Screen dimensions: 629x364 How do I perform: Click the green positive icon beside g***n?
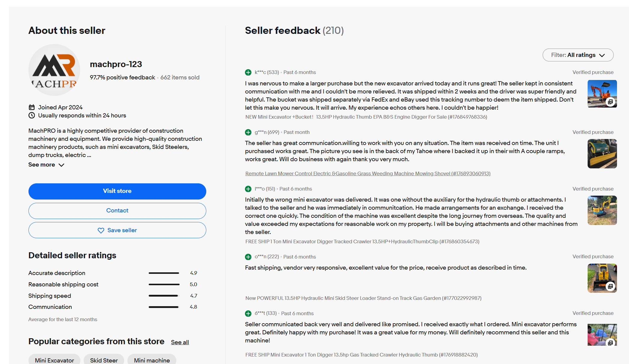248,132
